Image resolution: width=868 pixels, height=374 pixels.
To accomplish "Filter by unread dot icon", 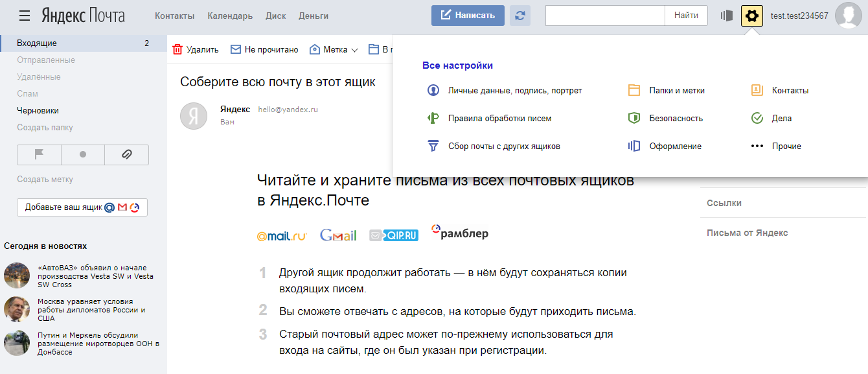I will pyautogui.click(x=82, y=155).
